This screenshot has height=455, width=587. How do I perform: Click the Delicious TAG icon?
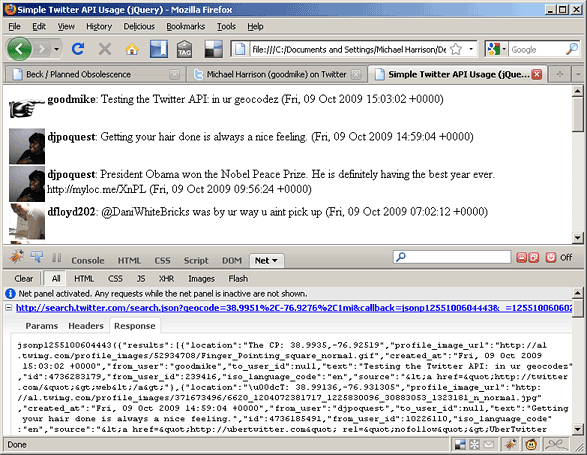[185, 49]
